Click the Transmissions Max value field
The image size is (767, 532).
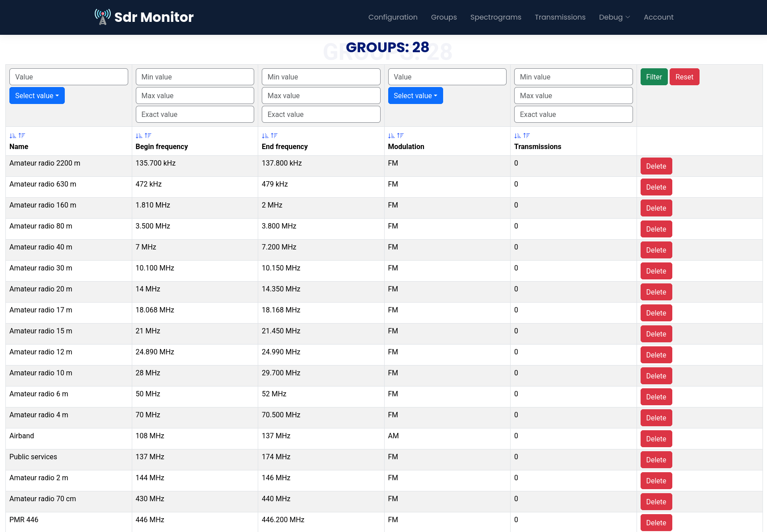pos(573,96)
